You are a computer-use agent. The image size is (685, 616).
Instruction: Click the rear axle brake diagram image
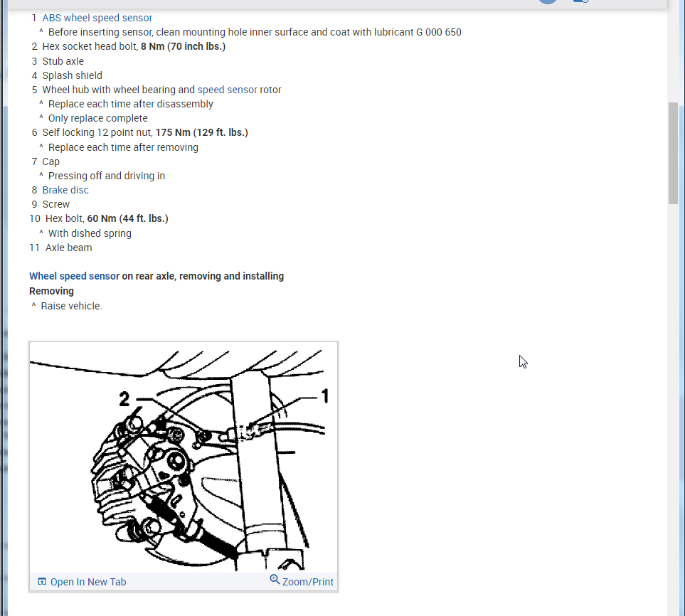[x=184, y=457]
